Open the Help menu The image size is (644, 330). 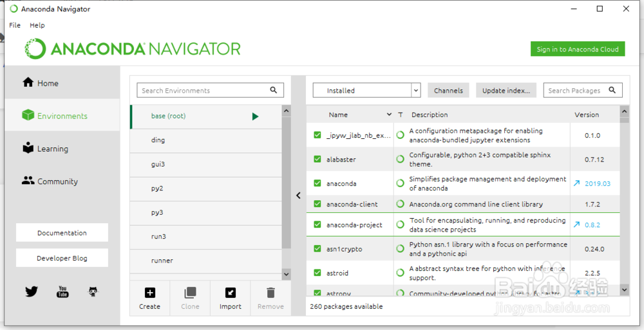tap(37, 25)
